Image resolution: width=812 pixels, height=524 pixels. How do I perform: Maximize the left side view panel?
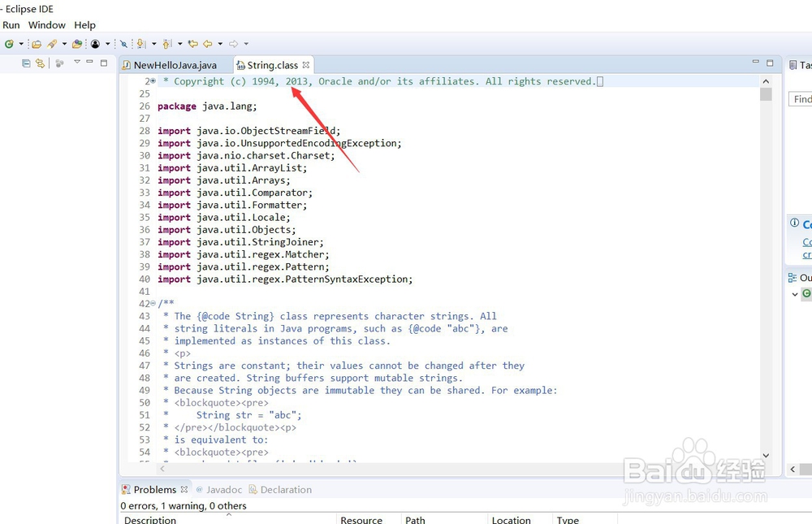point(104,63)
